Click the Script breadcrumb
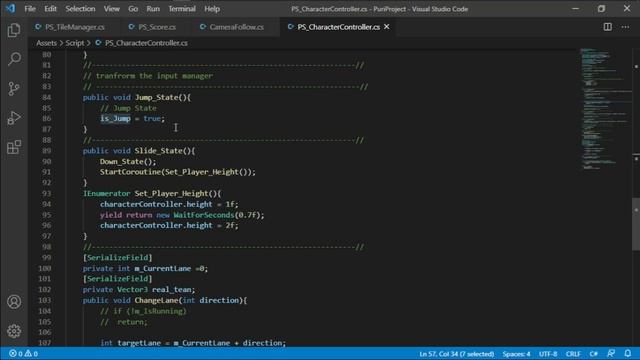Screen dimensions: 640x360 coord(75,43)
